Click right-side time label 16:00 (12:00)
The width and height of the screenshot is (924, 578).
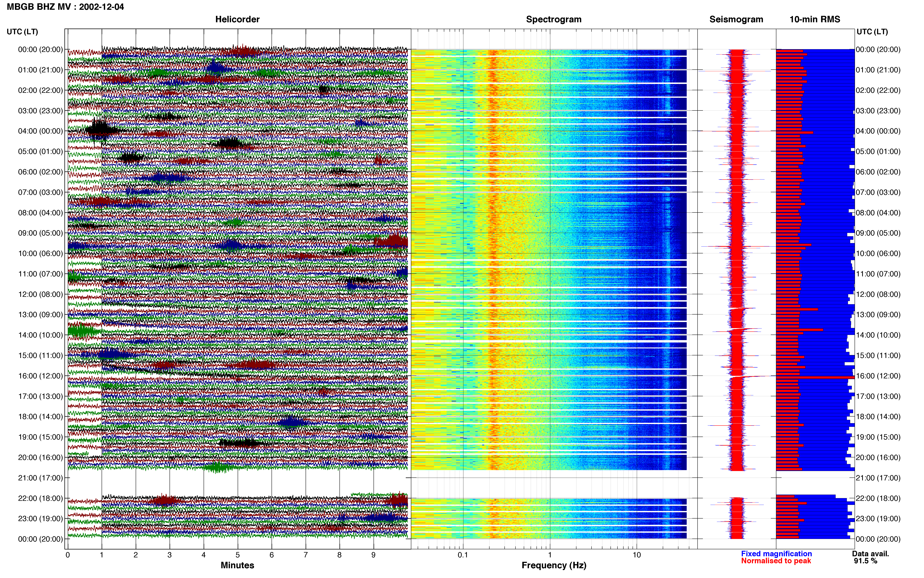tap(878, 376)
